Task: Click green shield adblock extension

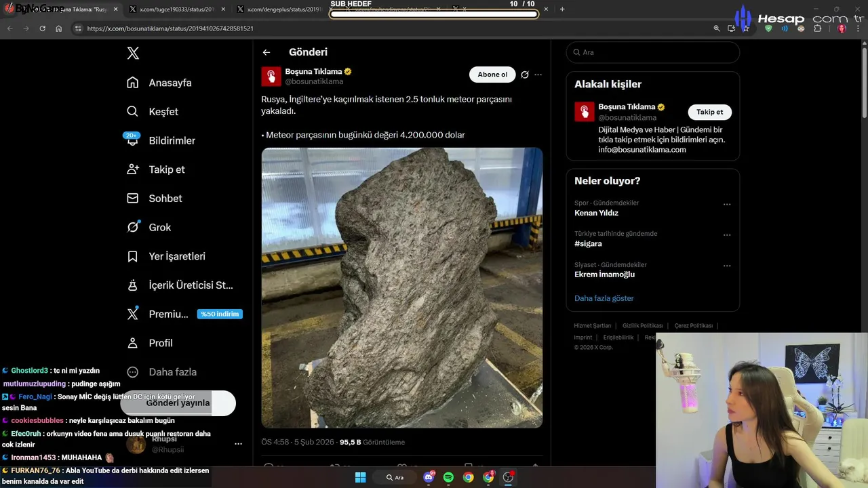Action: pyautogui.click(x=768, y=28)
